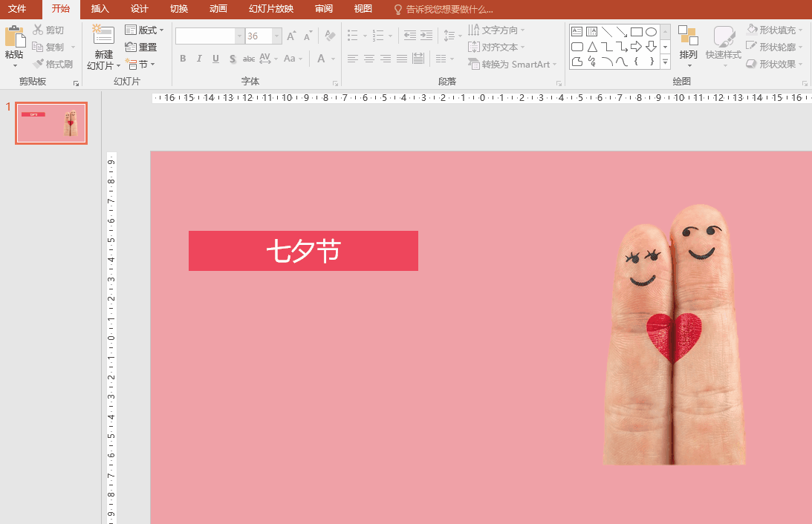This screenshot has height=524, width=812.
Task: Open the Design (设计) tab
Action: point(139,9)
